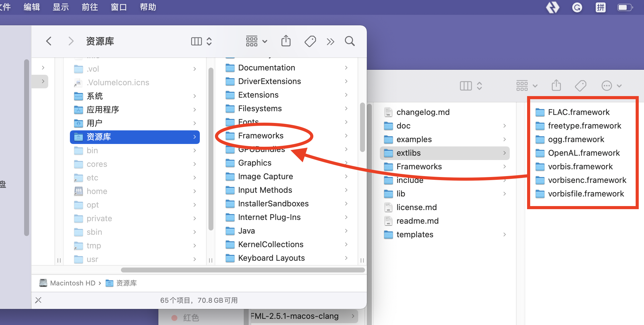Screen dimensions: 644x325
Task: Click the Tags icon in the Finder toolbar
Action: click(x=310, y=41)
